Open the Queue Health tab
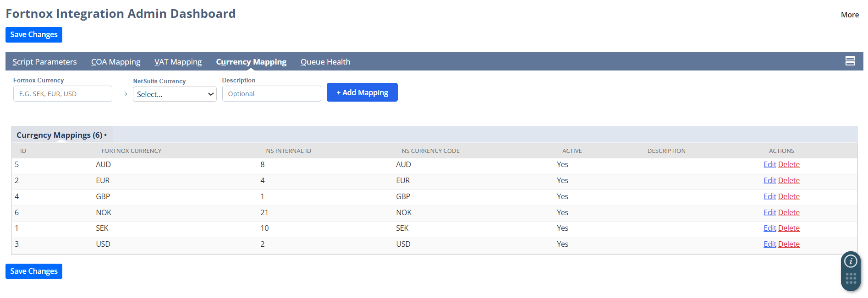 [x=325, y=62]
